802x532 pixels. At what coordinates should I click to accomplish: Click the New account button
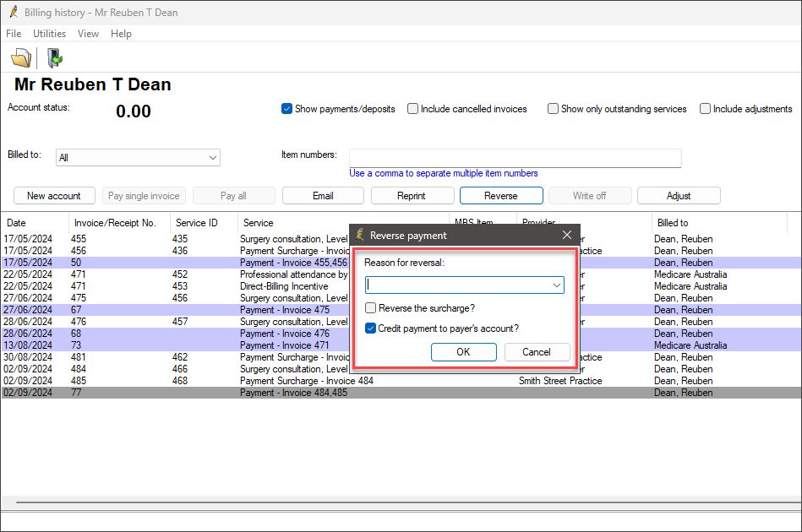click(x=54, y=196)
